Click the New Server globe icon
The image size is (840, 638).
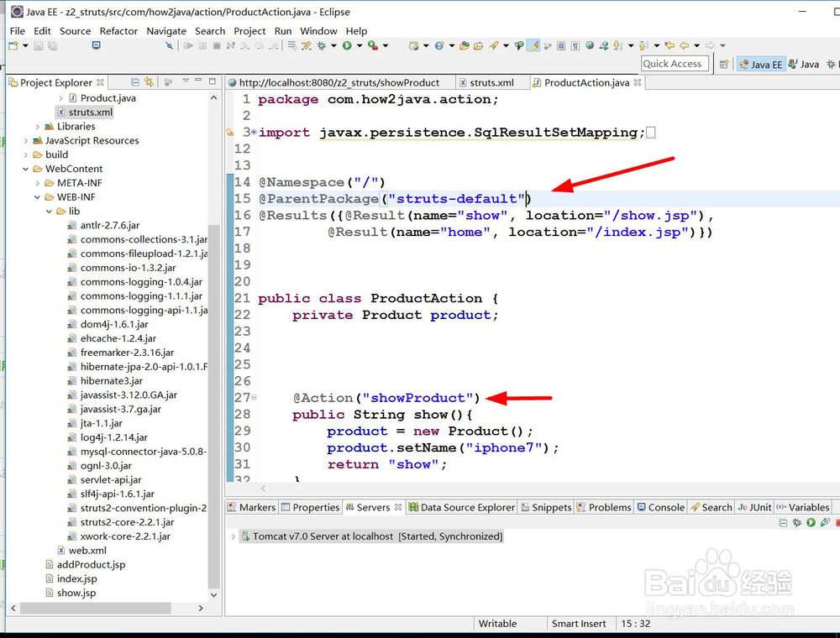(413, 46)
